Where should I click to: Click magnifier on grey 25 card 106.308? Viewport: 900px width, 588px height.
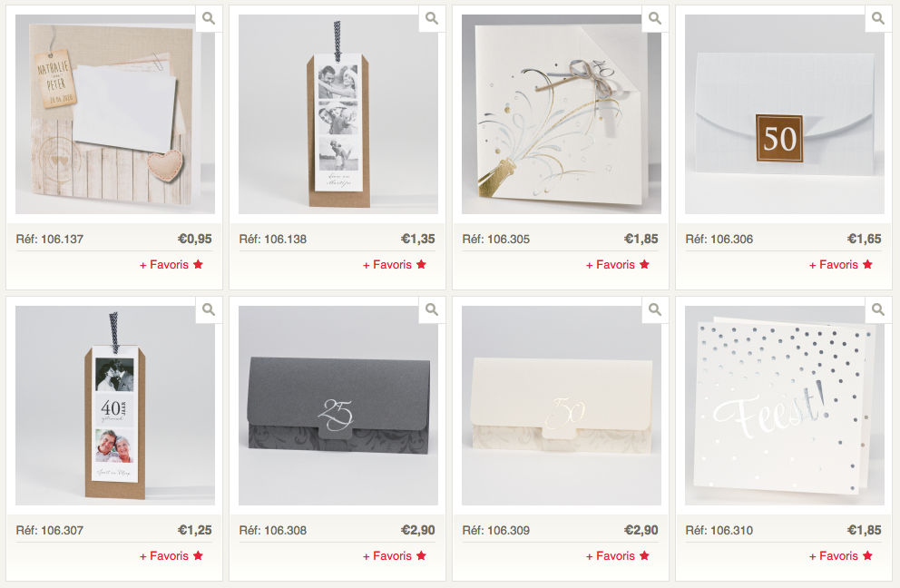(x=432, y=310)
